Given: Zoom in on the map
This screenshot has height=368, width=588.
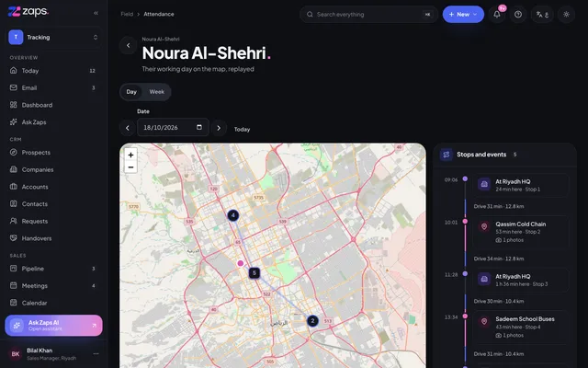Looking at the screenshot, I should click(130, 155).
